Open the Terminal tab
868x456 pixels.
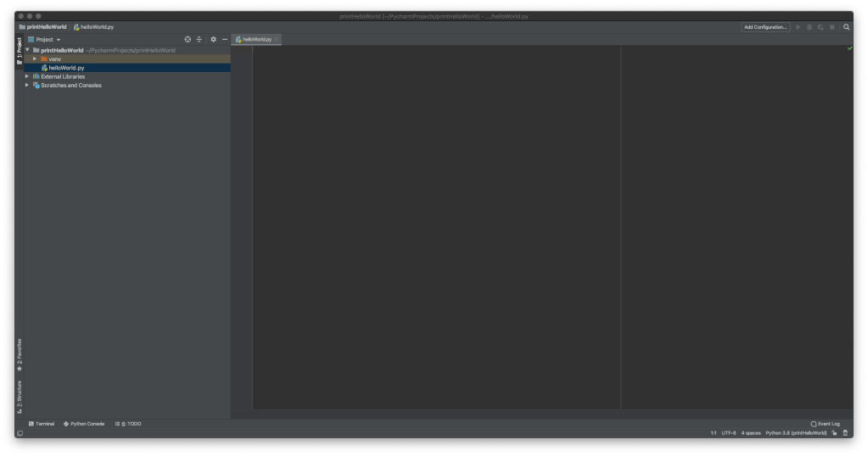click(x=42, y=423)
